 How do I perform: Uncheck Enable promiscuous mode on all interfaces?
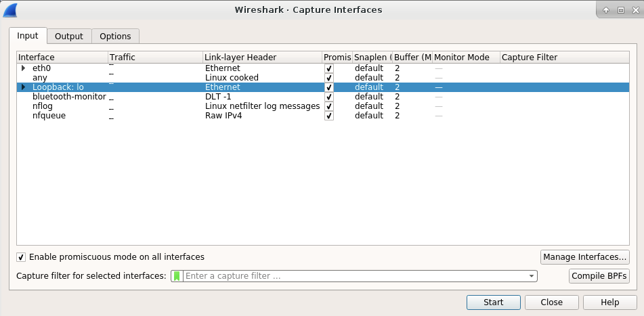click(x=21, y=257)
